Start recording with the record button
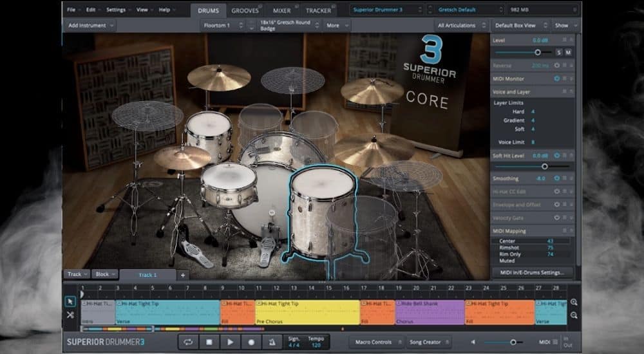 [251, 342]
